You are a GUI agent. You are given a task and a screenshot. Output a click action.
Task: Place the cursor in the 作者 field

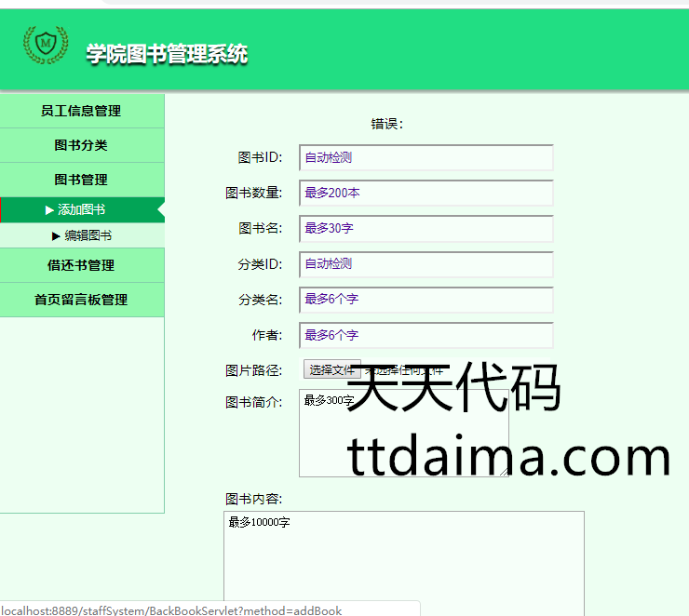pyautogui.click(x=426, y=334)
